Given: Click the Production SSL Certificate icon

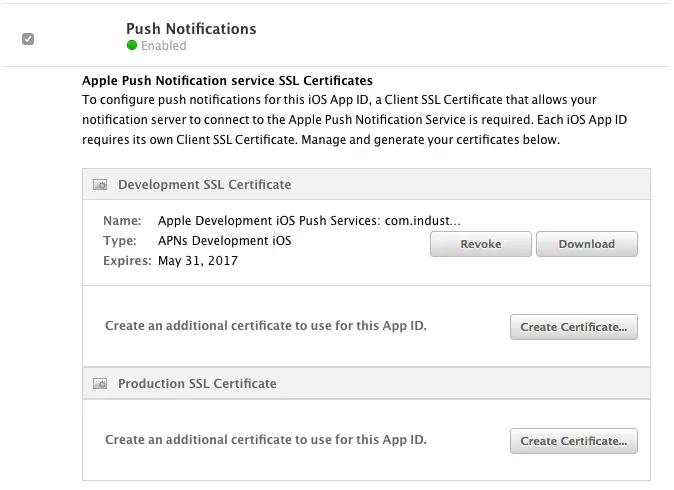Looking at the screenshot, I should [x=100, y=384].
